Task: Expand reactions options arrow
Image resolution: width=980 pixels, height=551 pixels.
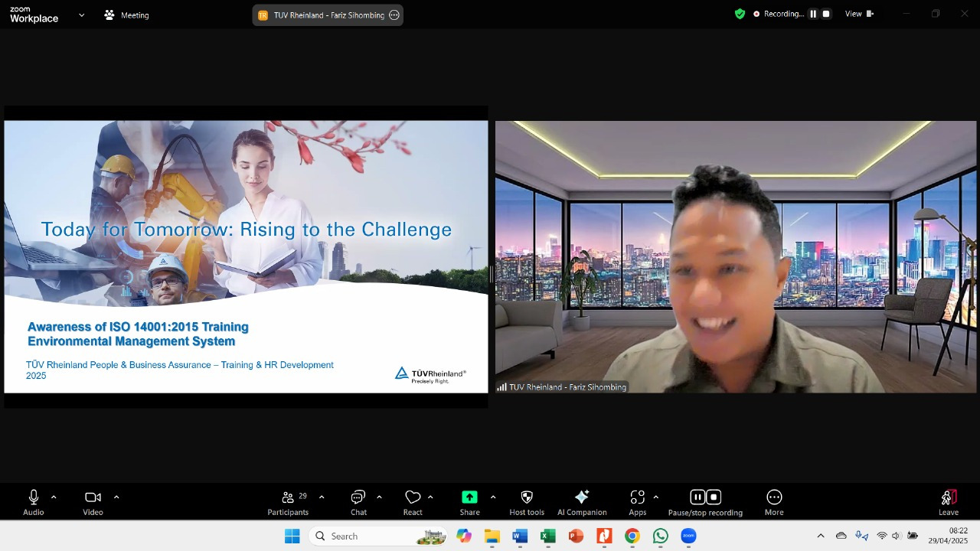Action: point(430,497)
